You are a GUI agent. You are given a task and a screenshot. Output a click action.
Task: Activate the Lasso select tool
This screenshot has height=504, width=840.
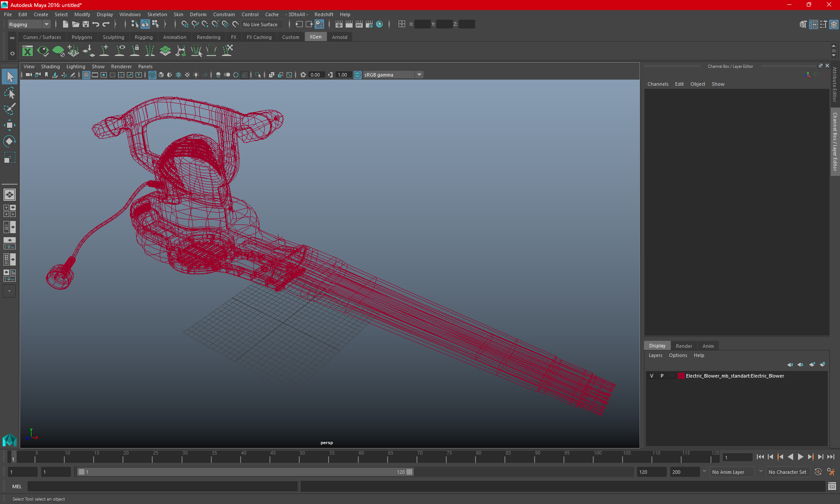click(x=10, y=93)
